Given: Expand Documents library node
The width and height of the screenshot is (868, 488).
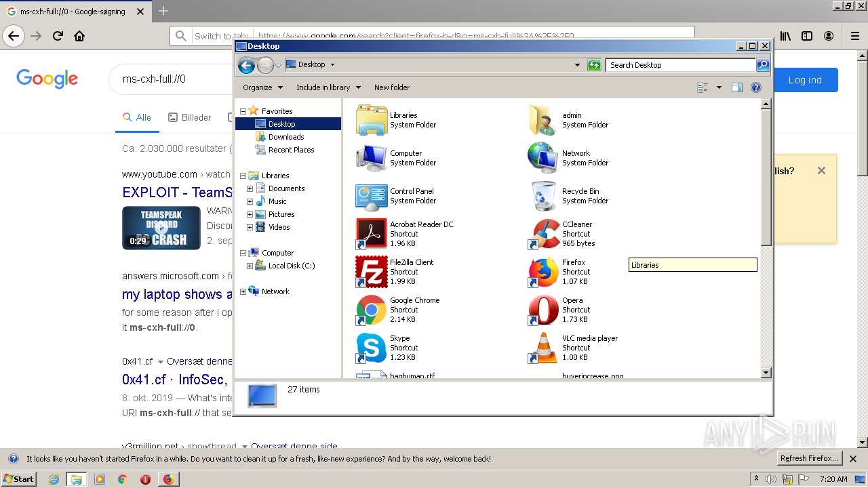Looking at the screenshot, I should click(x=250, y=188).
